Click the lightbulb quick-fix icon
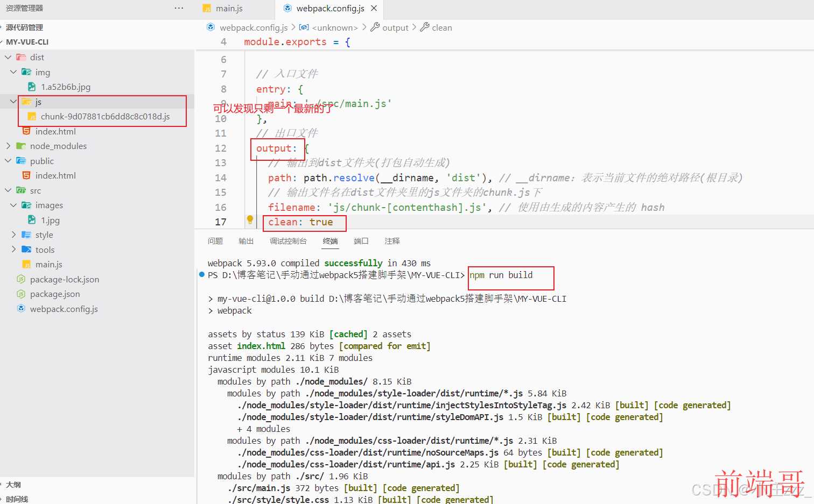The height and width of the screenshot is (504, 814). coord(250,219)
